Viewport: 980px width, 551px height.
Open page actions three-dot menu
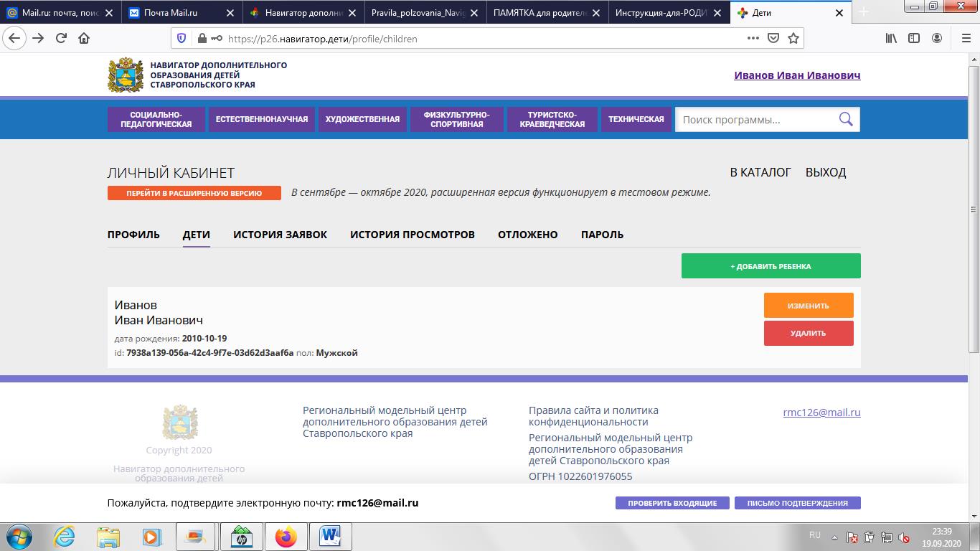[x=753, y=38]
